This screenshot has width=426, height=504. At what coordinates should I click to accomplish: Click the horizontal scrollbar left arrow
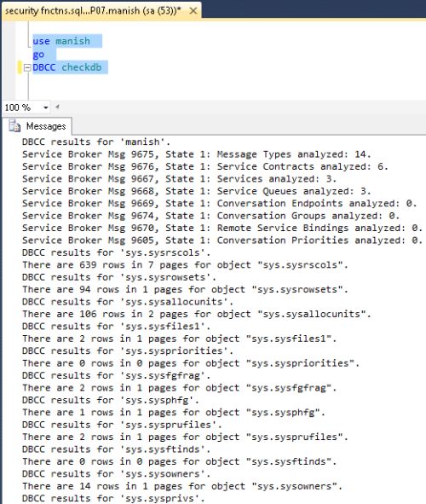57,107
